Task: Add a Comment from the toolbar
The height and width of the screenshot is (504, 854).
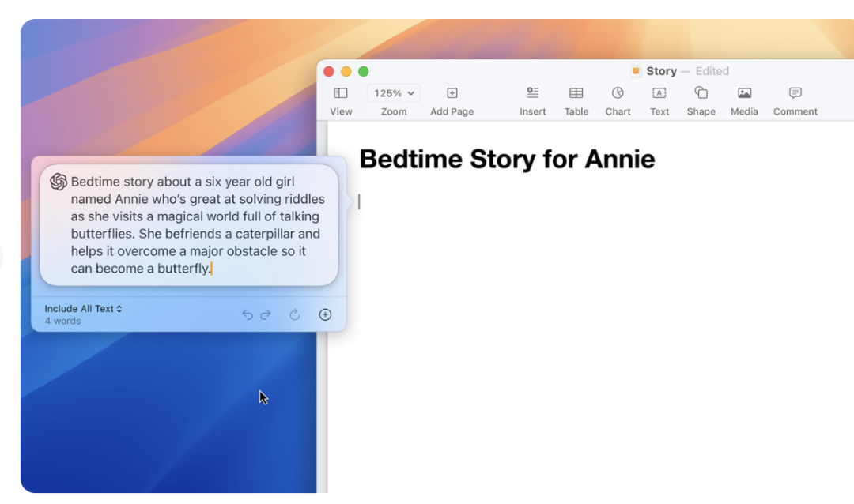Action: pos(795,93)
